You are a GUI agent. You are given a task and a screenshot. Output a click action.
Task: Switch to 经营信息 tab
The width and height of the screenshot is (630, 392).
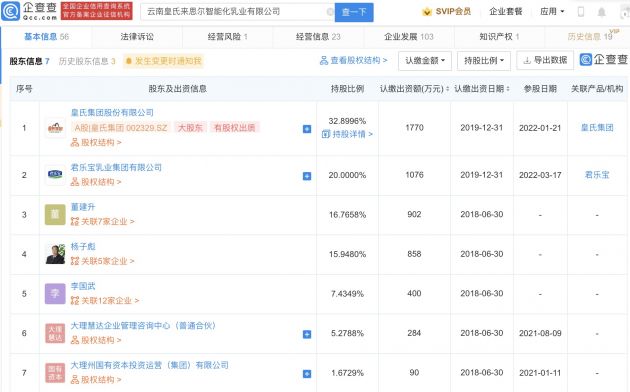[318, 37]
